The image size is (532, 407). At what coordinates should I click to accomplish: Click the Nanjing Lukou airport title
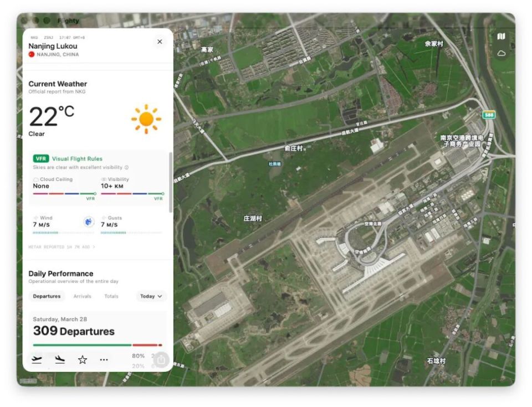click(53, 46)
